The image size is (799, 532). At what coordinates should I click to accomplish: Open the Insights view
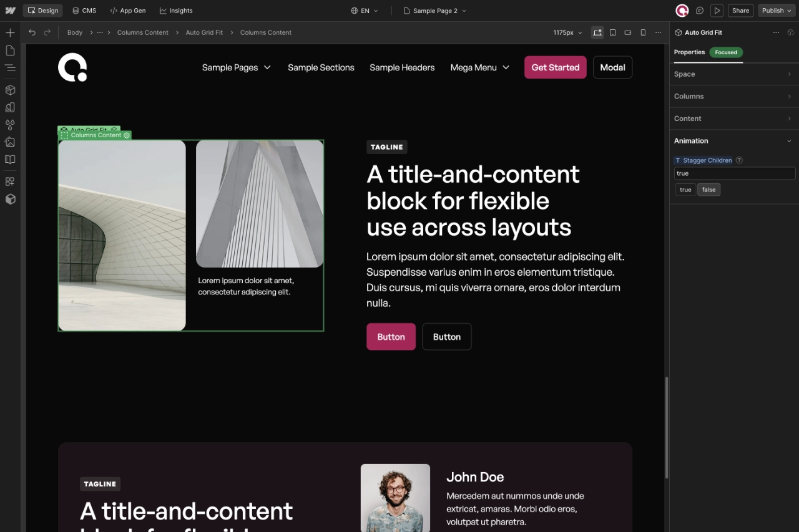176,10
